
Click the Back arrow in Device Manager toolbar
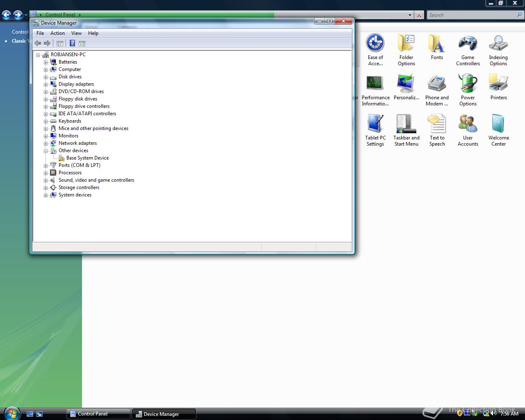[38, 43]
